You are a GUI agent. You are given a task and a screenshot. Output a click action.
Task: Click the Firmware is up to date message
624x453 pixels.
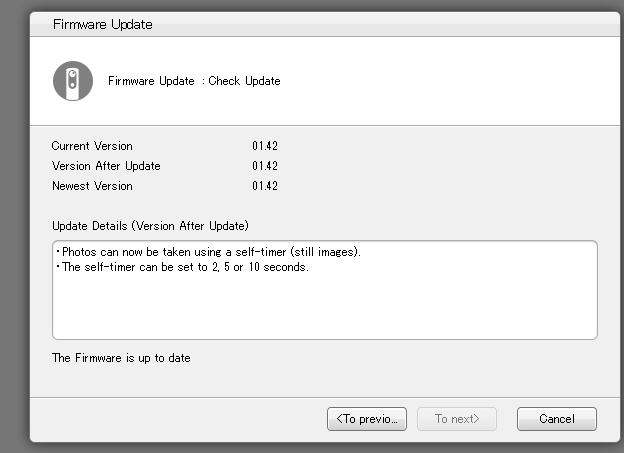(x=121, y=358)
